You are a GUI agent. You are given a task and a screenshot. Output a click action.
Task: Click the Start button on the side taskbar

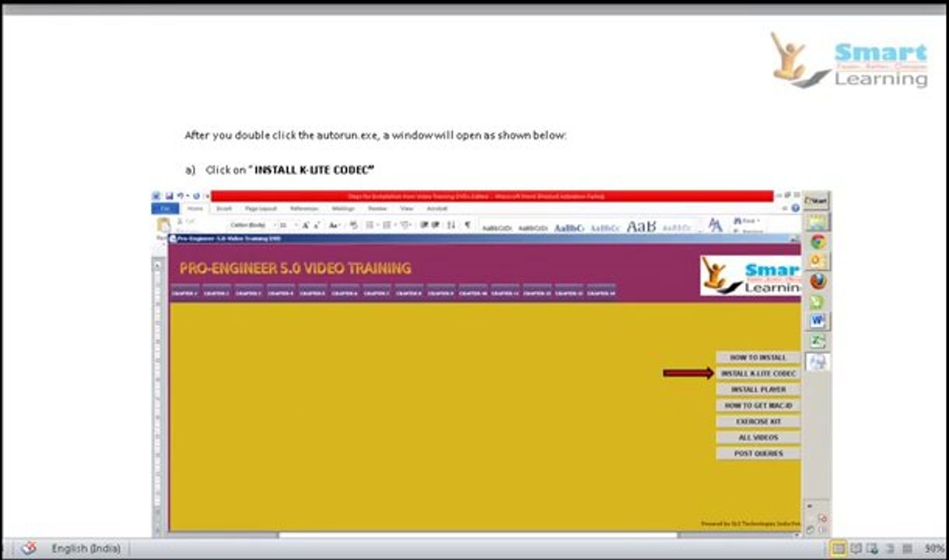[x=816, y=201]
